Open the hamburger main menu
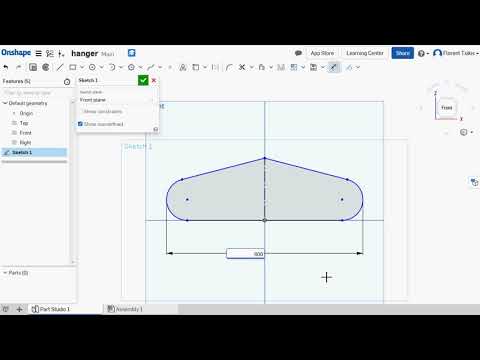The image size is (480, 360). (39, 53)
